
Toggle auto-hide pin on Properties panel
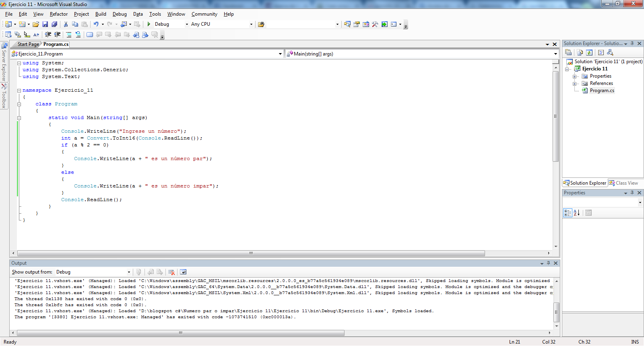point(632,193)
